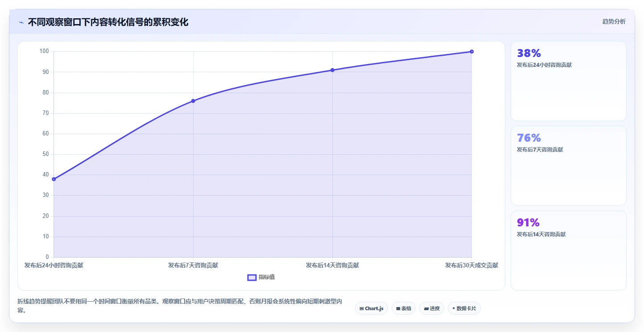
Task: Click x-axis label 发布后30天成交贡献
Action: 471,265
